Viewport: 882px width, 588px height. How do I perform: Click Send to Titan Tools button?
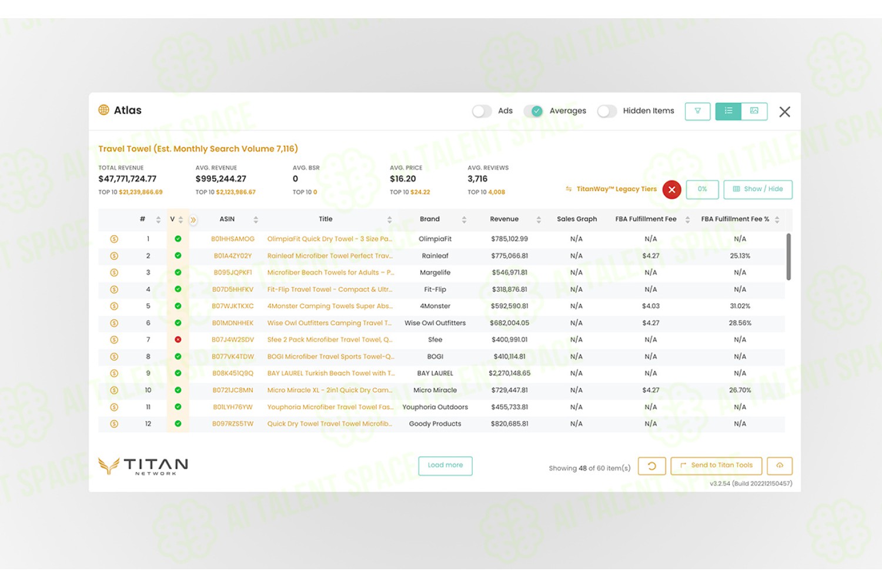click(x=716, y=466)
